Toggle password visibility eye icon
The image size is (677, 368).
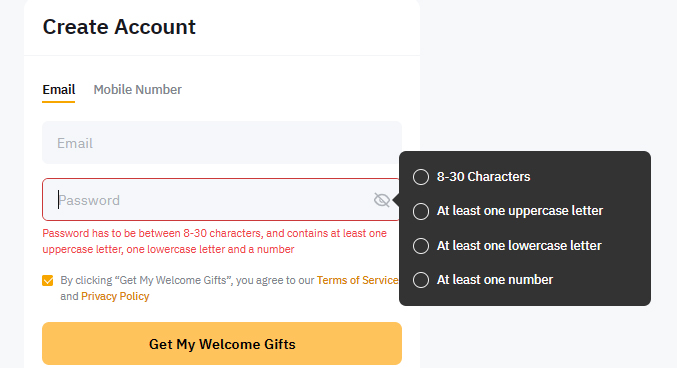pyautogui.click(x=382, y=200)
